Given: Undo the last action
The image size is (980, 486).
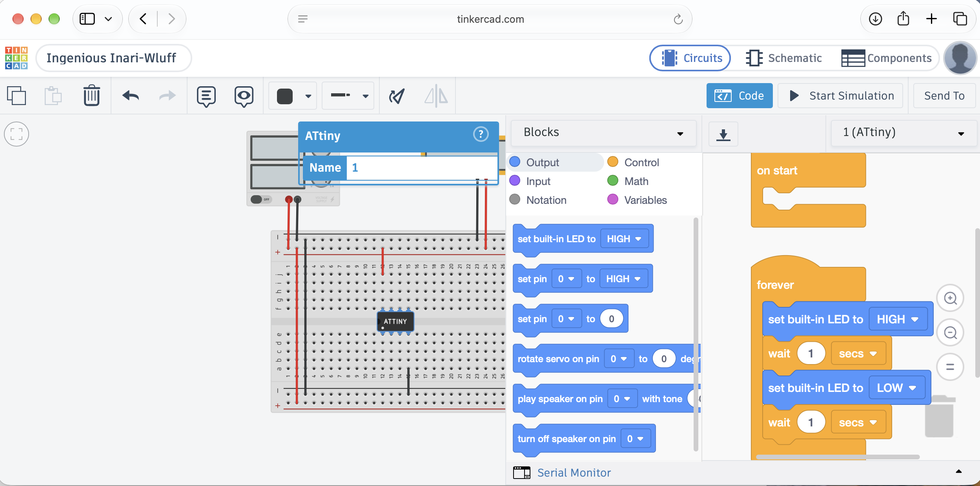Looking at the screenshot, I should pyautogui.click(x=131, y=96).
